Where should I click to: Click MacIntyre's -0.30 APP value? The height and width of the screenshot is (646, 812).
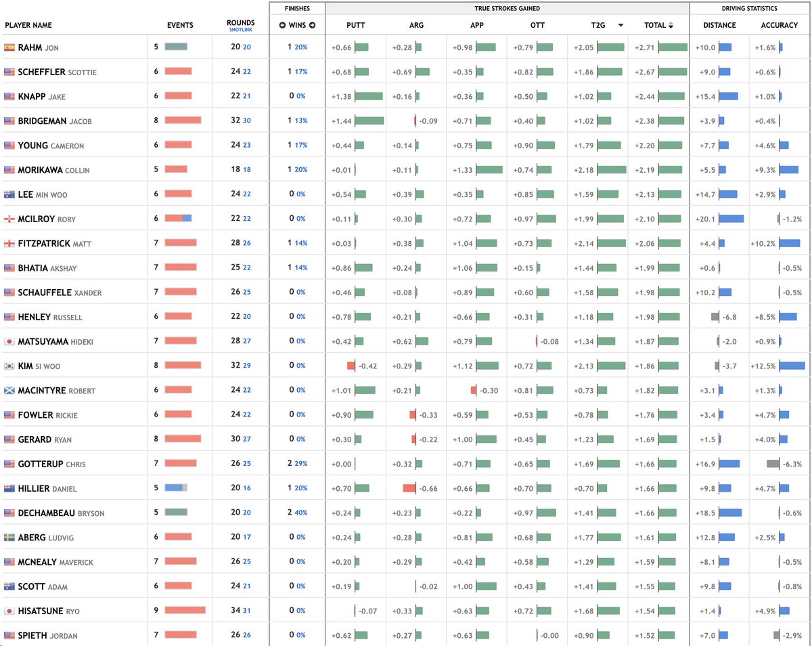[x=488, y=390]
